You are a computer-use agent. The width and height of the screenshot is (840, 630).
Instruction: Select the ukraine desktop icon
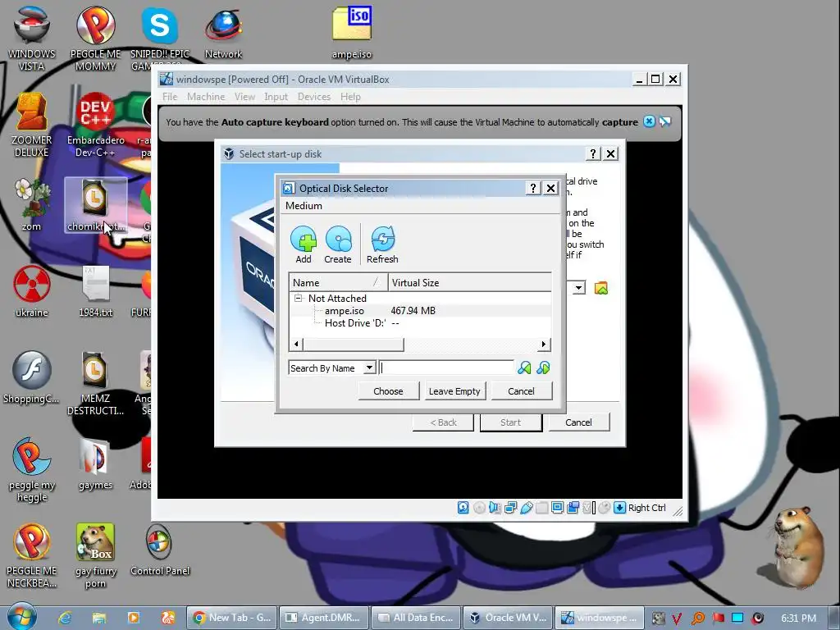(32, 291)
